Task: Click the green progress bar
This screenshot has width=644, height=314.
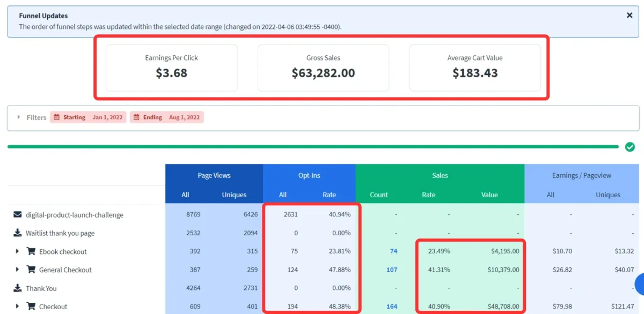Action: tap(313, 146)
